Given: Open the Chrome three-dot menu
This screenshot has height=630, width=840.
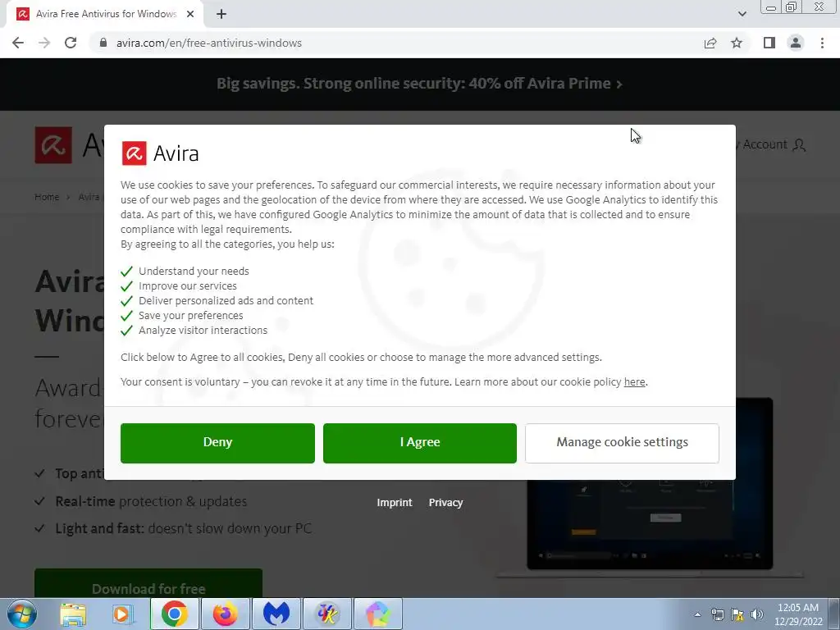Looking at the screenshot, I should click(822, 43).
